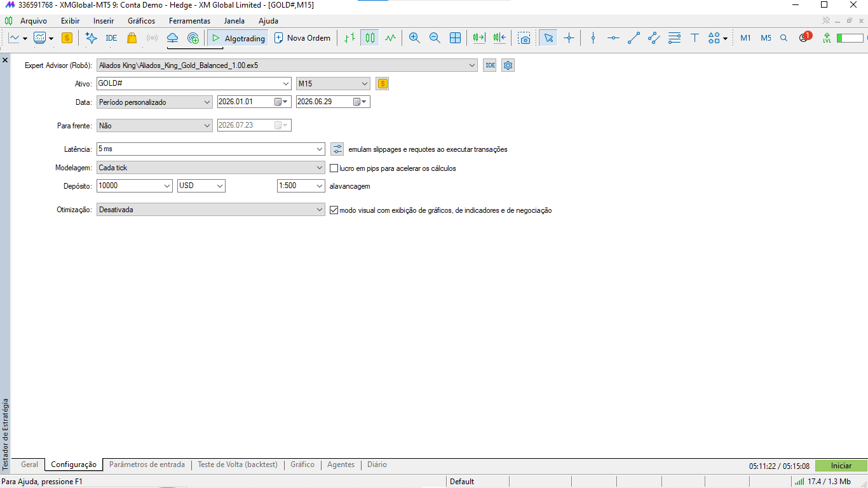Switch to the Agentes tab

coord(341,464)
